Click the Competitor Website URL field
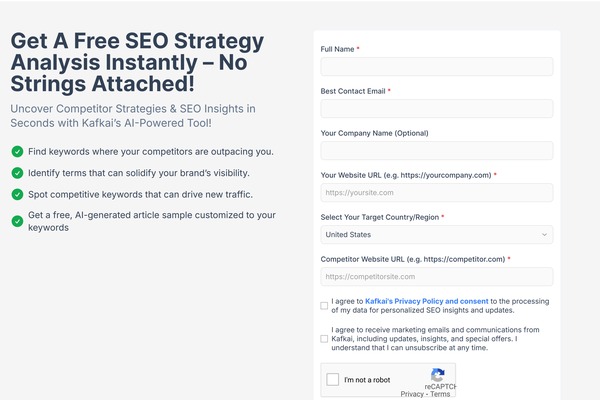 point(437,277)
